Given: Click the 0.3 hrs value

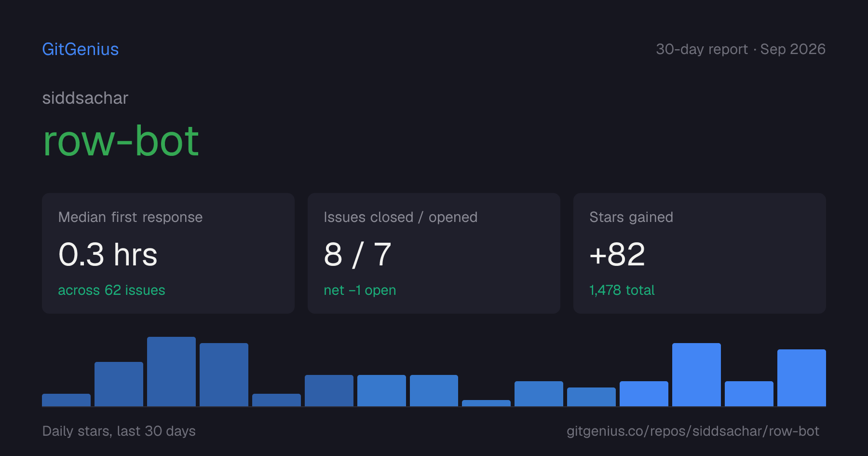Looking at the screenshot, I should 108,254.
